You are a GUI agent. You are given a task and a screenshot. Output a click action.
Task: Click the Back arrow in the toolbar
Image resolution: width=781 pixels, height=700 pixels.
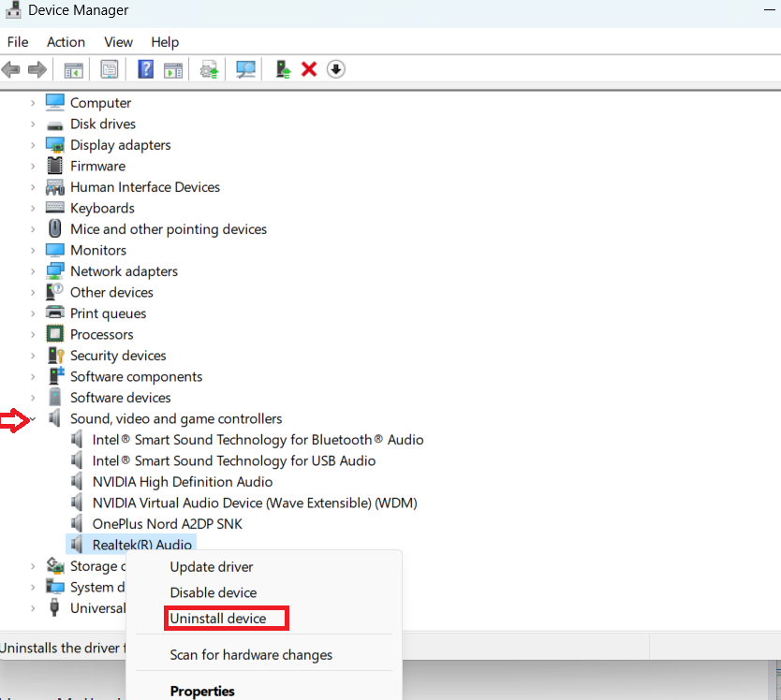point(11,69)
